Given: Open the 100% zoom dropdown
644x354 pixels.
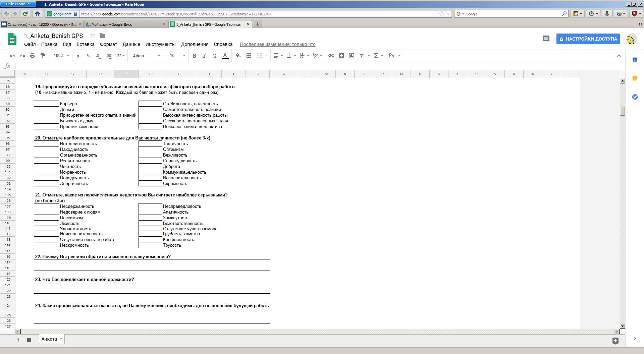Looking at the screenshot, I should point(61,56).
